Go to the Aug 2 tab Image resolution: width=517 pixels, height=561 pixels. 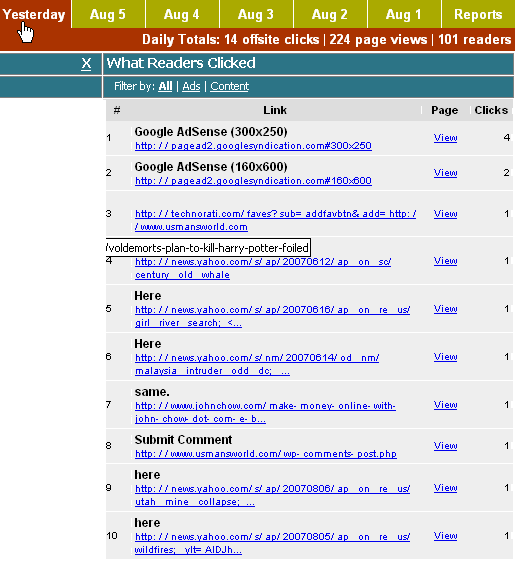330,14
